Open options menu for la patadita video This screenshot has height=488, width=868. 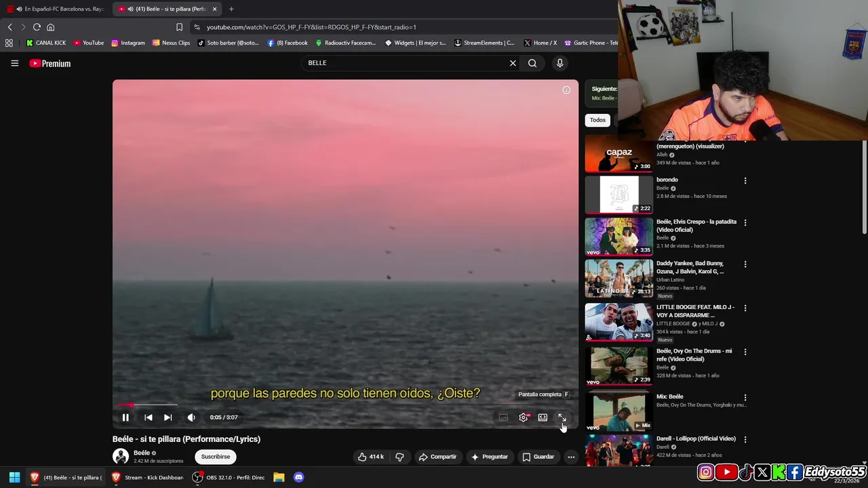(x=745, y=222)
